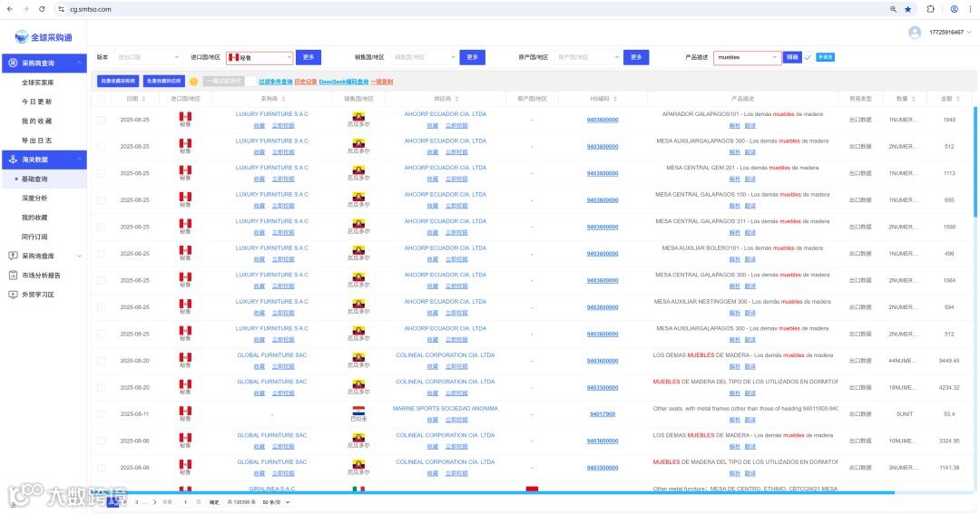Image resolution: width=980 pixels, height=514 pixels.
Task: Go to next page with pagination arrow
Action: pyautogui.click(x=155, y=502)
